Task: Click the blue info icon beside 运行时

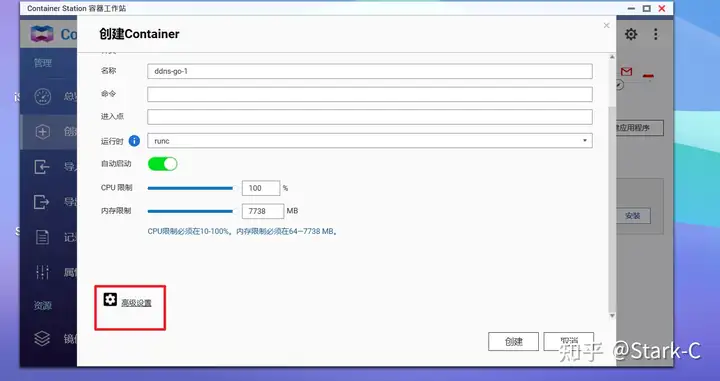Action: 134,141
